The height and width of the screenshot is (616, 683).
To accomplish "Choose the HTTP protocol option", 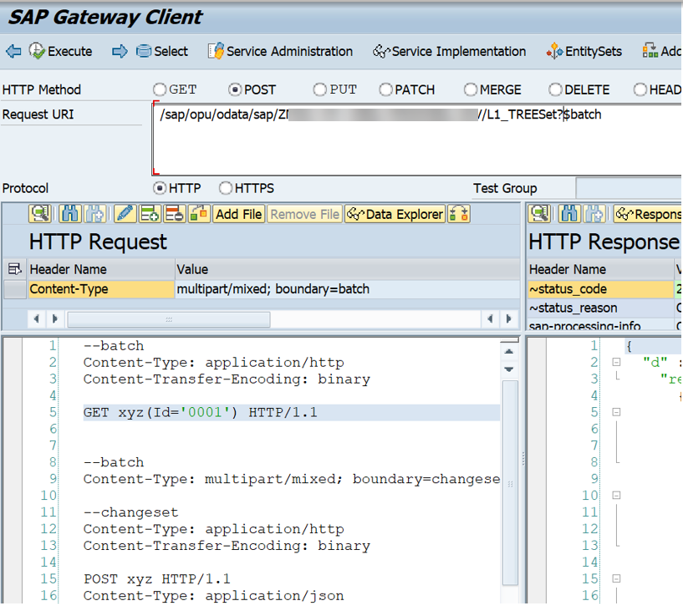I will pos(160,188).
